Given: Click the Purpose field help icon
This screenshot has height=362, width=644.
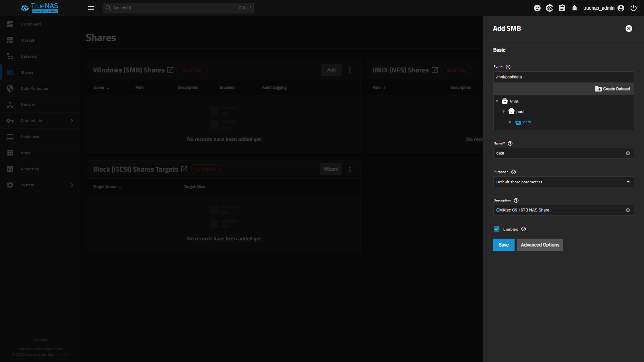Looking at the screenshot, I should pyautogui.click(x=514, y=172).
